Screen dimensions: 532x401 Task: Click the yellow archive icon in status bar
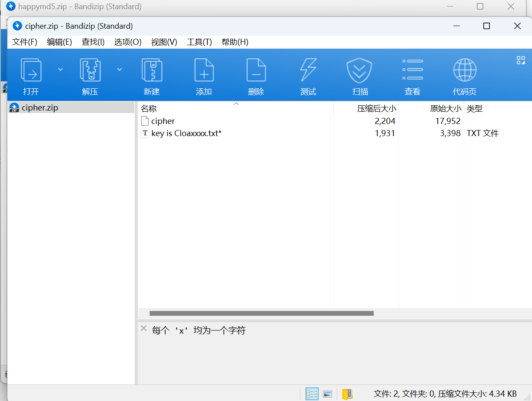click(x=347, y=394)
